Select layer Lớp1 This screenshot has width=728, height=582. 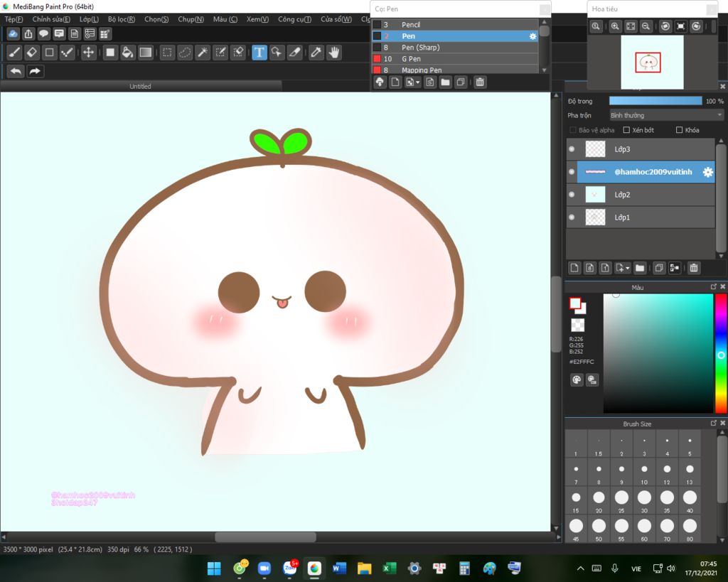click(x=641, y=217)
